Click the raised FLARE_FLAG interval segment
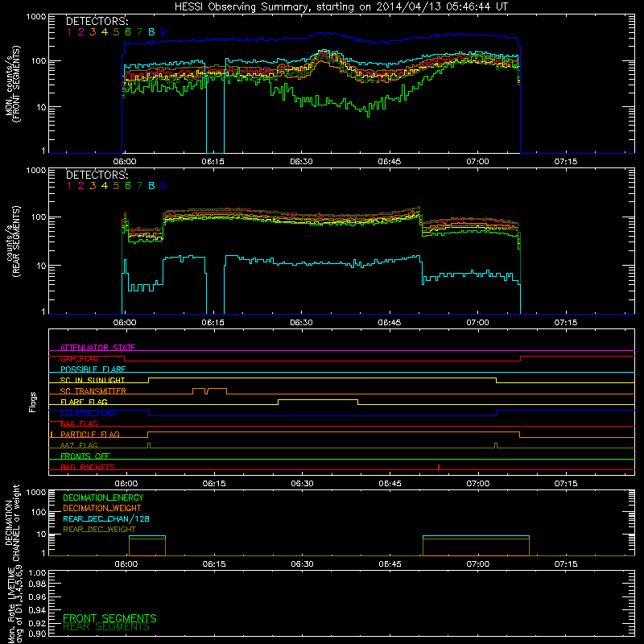 point(318,399)
